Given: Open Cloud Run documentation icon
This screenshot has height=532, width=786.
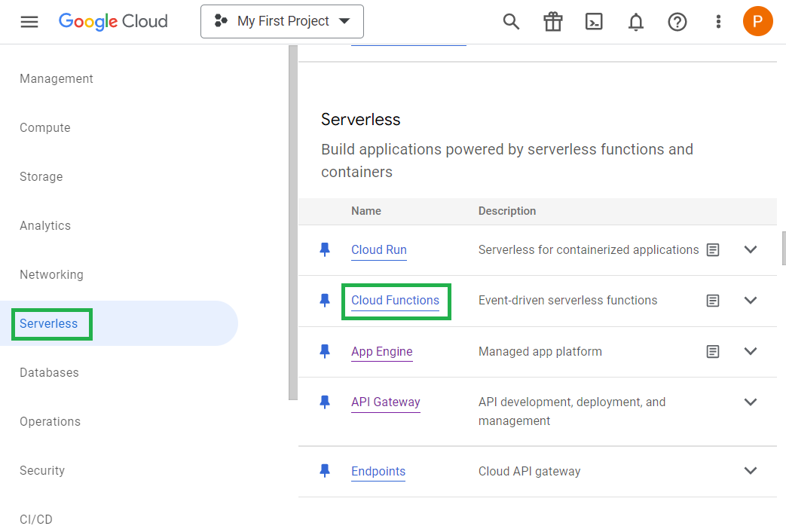Looking at the screenshot, I should pyautogui.click(x=713, y=249).
